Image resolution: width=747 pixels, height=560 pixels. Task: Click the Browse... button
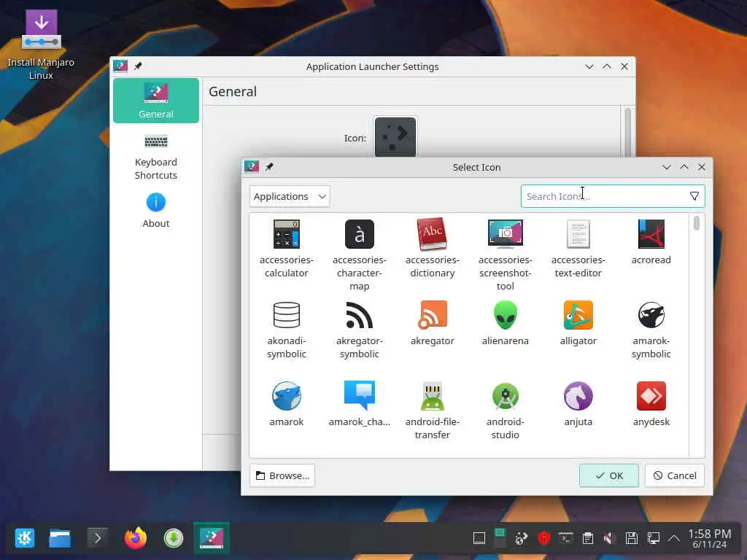[x=282, y=475]
